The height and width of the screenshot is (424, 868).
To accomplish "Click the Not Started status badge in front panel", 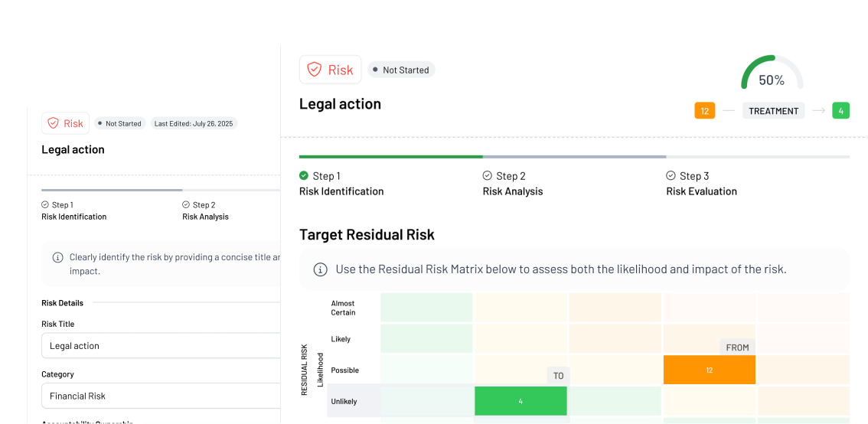I will click(401, 70).
